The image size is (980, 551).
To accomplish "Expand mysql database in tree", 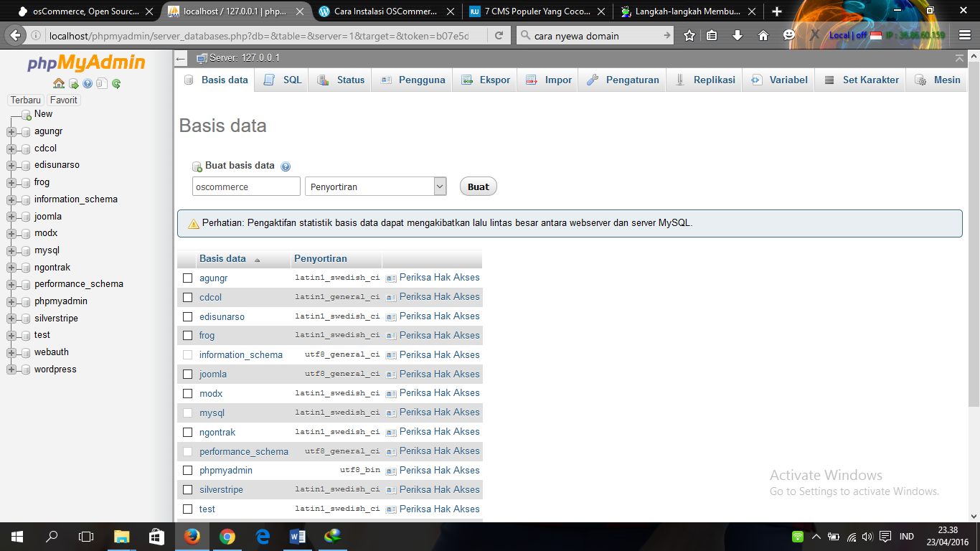I will (11, 251).
